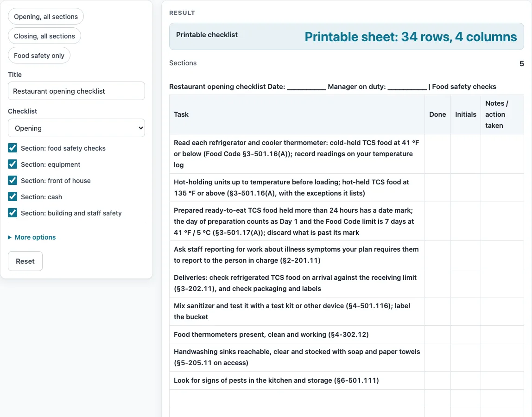Select the "Printable checklist" label
Image resolution: width=532 pixels, height=417 pixels.
(x=207, y=35)
